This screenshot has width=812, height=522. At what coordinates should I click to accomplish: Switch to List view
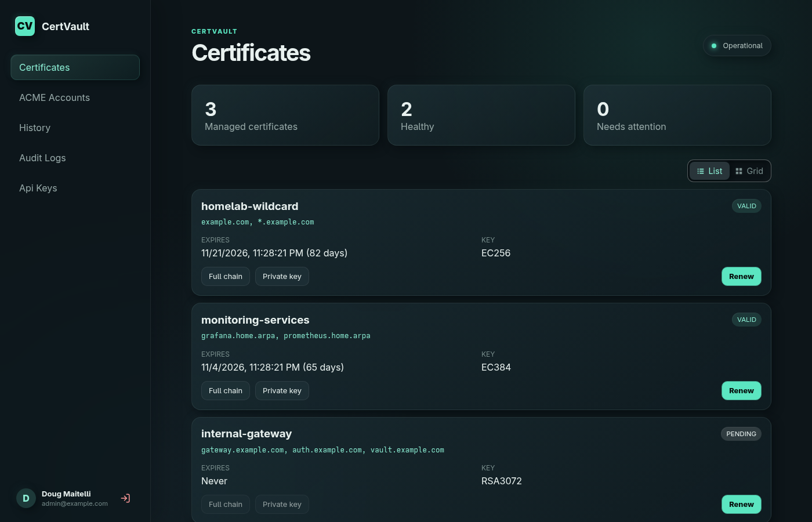(x=709, y=171)
